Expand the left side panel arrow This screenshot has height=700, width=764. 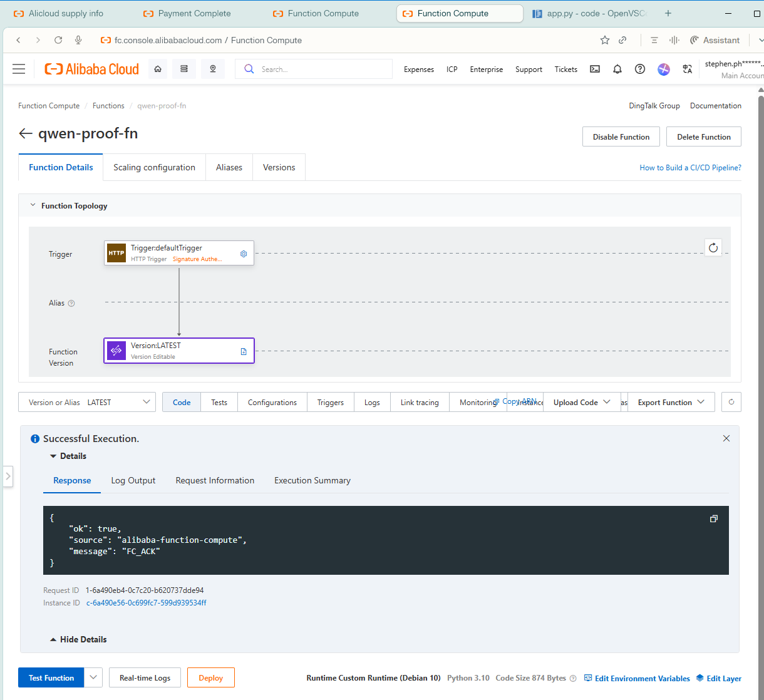click(7, 476)
